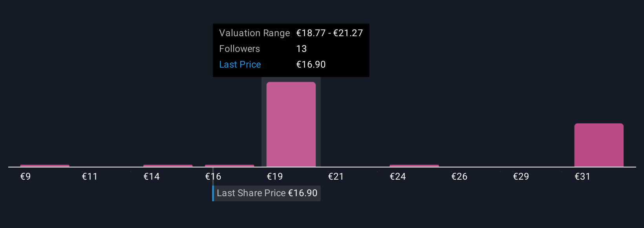Open the Last Price link in tooltip
644x228 pixels.
240,64
